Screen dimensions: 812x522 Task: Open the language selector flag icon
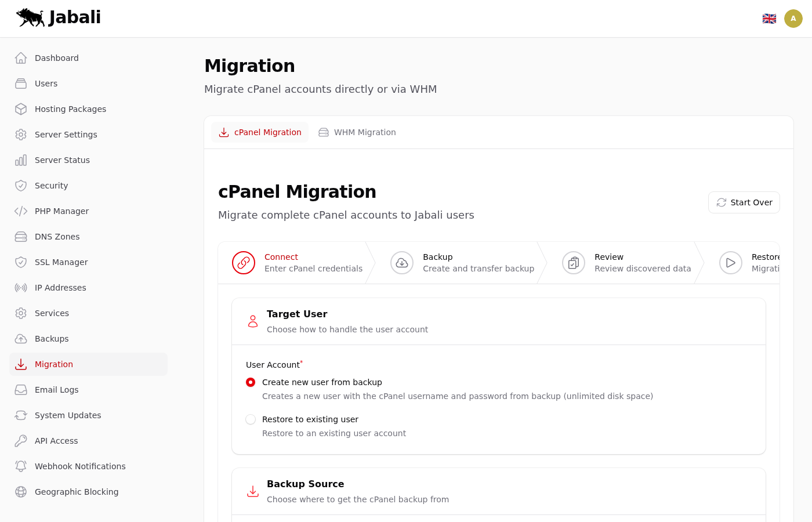(x=769, y=19)
